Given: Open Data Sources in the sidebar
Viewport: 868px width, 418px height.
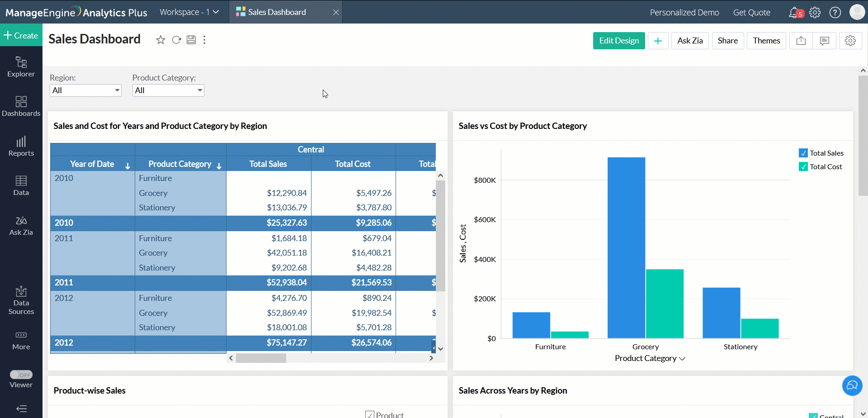Looking at the screenshot, I should [x=21, y=300].
